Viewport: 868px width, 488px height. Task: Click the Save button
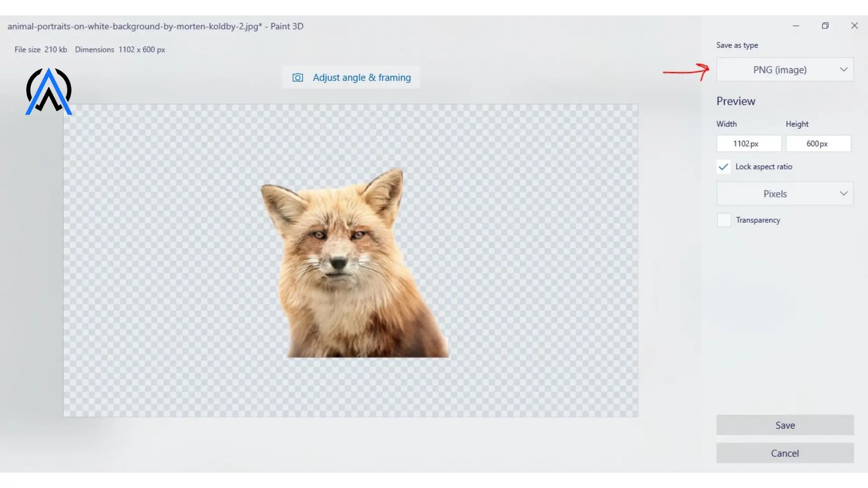(x=784, y=425)
